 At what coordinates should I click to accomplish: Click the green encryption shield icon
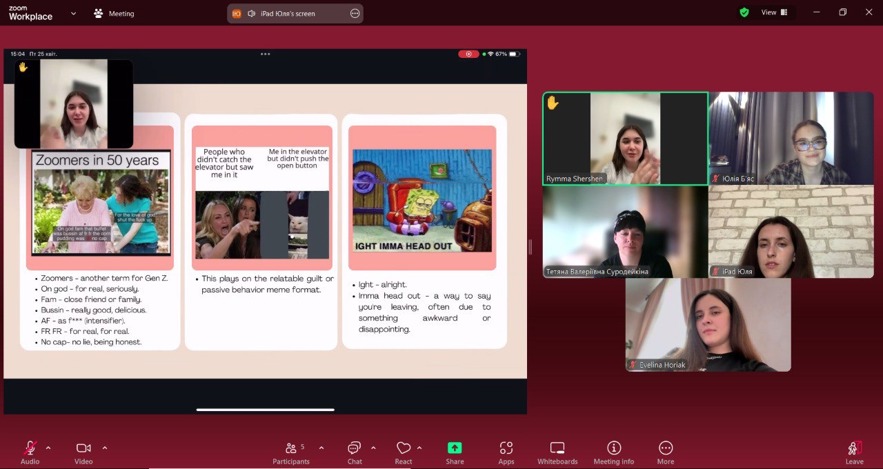pos(744,12)
